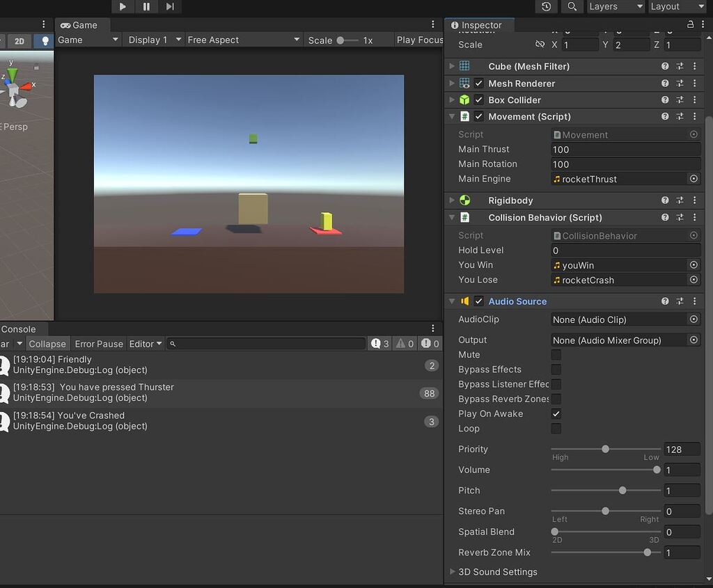The width and height of the screenshot is (713, 588).
Task: Open the rocketThrust clip object picker
Action: [x=693, y=179]
